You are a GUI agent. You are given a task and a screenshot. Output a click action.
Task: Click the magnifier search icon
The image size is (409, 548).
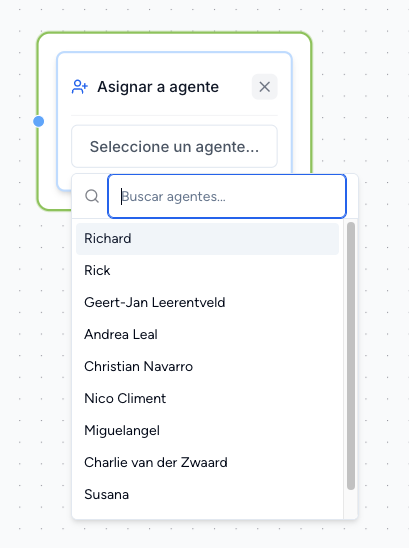click(92, 196)
